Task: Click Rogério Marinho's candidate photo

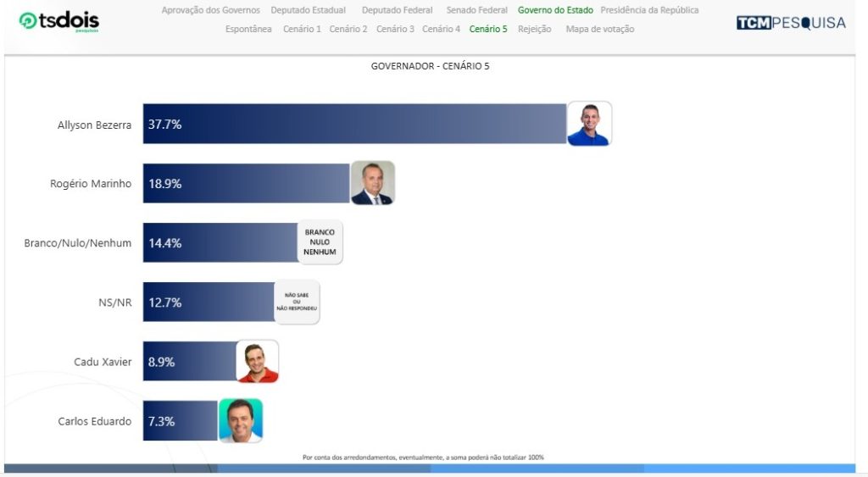Action: pos(373,183)
